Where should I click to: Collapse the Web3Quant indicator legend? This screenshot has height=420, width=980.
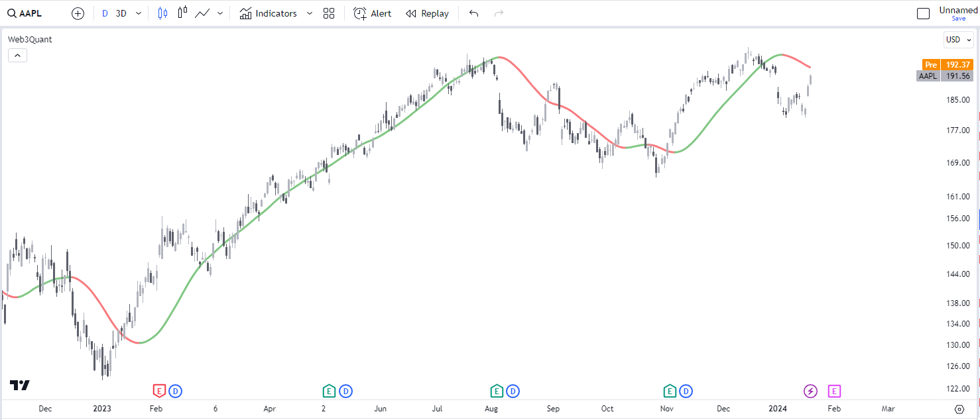17,56
